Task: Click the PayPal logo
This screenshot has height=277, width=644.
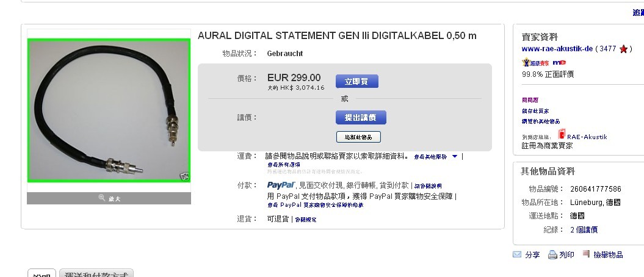Action: pyautogui.click(x=281, y=185)
